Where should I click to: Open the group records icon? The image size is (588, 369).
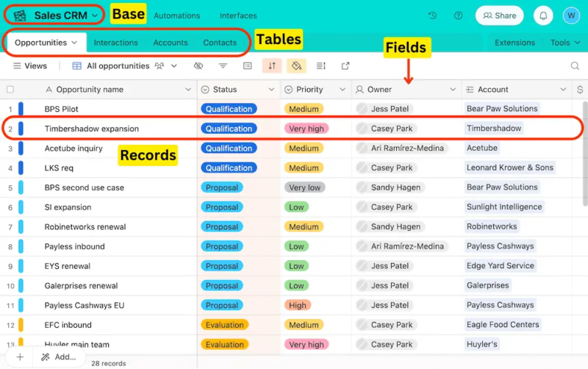click(248, 66)
